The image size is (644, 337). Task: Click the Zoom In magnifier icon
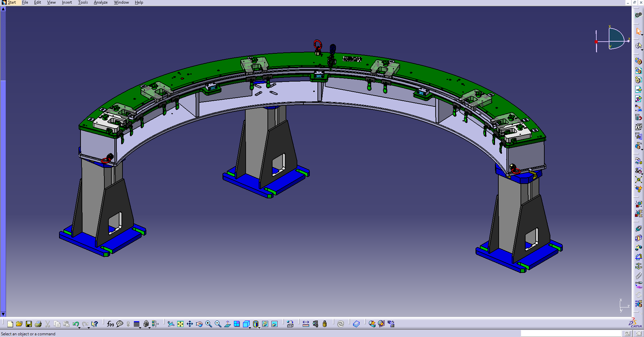208,324
